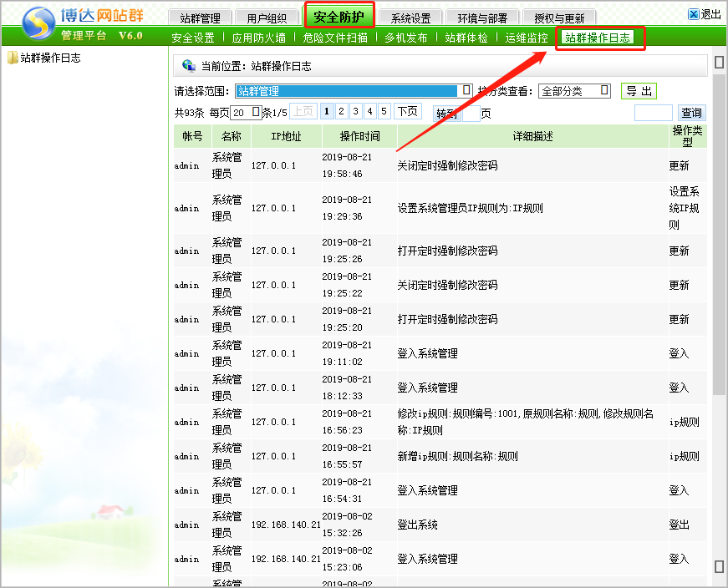The image size is (728, 588).
Task: Open the 系统设置 tab
Action: 410,18
